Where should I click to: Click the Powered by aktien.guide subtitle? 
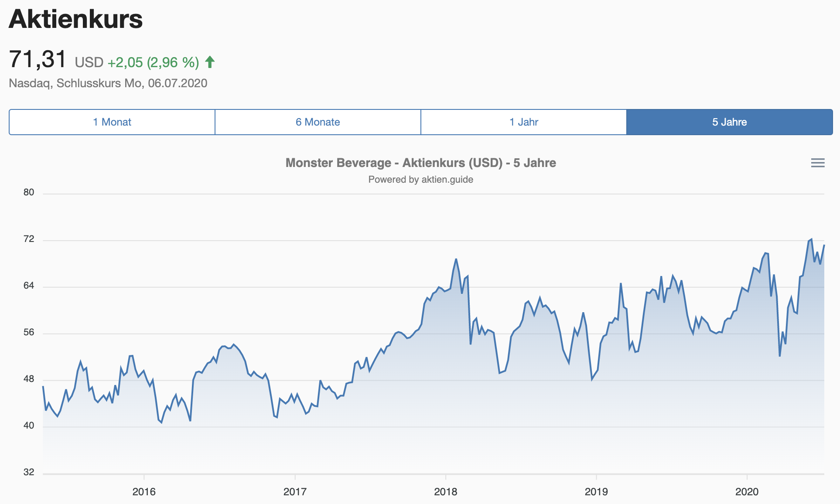click(420, 180)
